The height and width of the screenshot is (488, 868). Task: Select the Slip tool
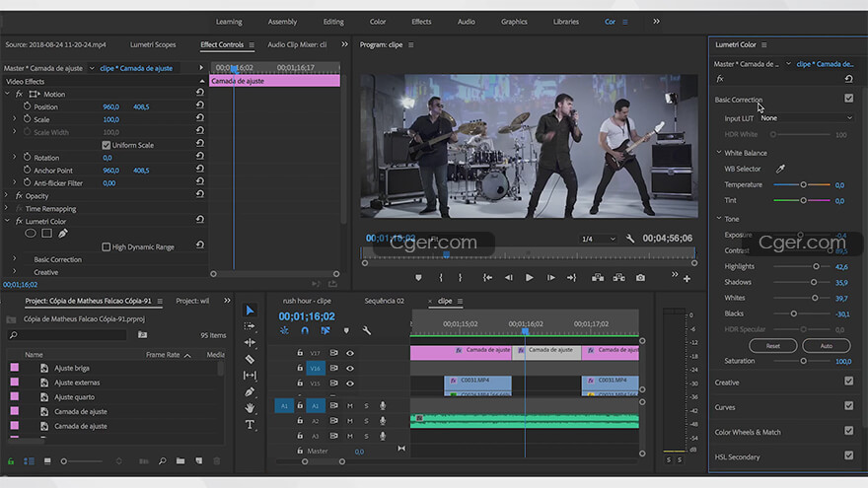point(250,376)
